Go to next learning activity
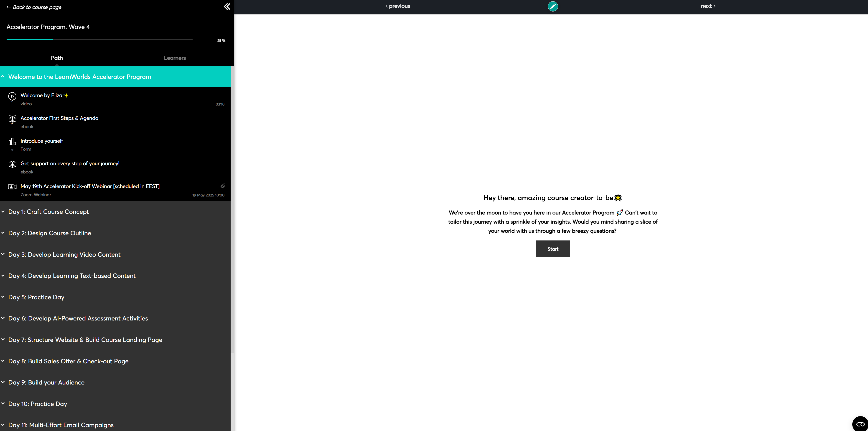 [708, 6]
